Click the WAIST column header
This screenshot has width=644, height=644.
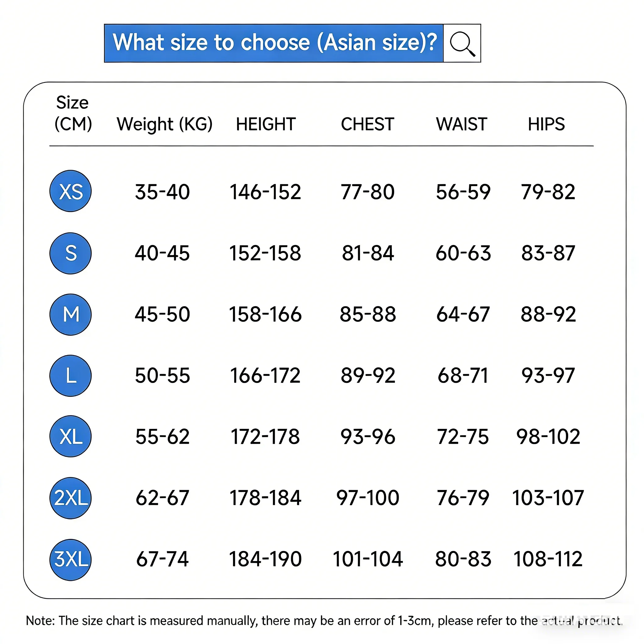(x=462, y=124)
